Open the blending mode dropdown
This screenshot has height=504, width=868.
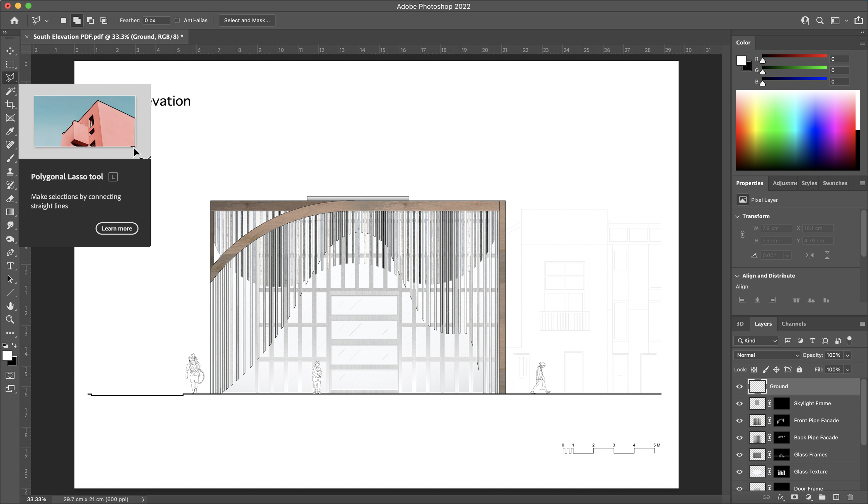point(767,355)
